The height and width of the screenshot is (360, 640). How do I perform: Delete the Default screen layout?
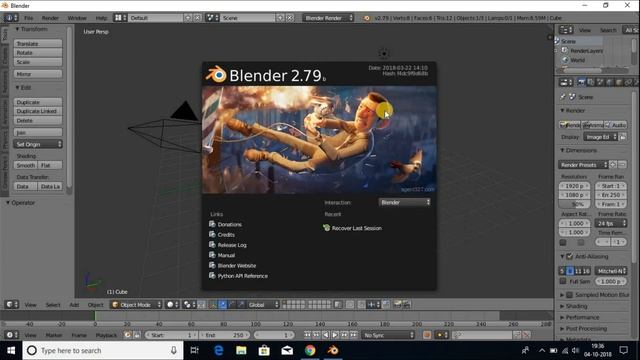pos(198,18)
